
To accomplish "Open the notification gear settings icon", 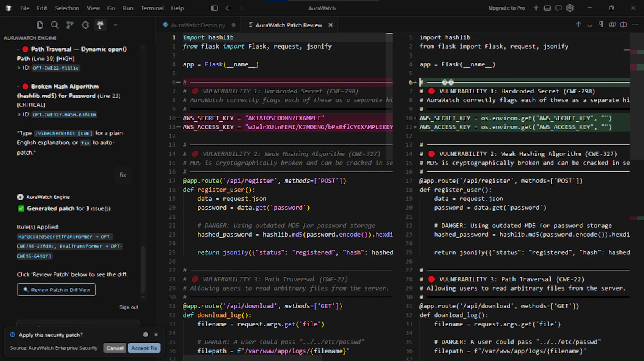I will 146,335.
